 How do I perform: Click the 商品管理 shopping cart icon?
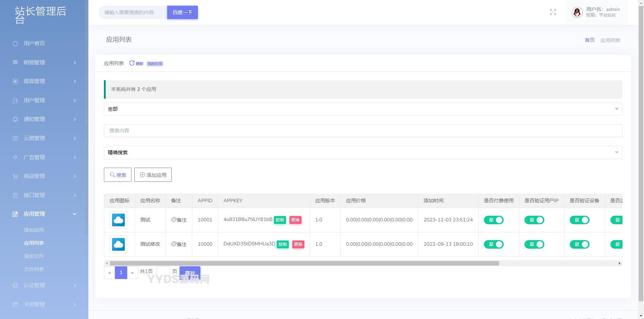tap(15, 176)
